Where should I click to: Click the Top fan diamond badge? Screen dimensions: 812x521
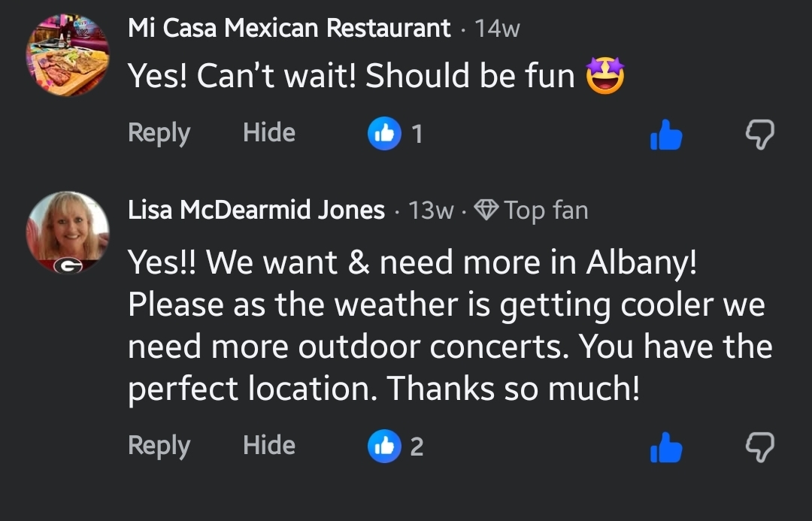(486, 211)
